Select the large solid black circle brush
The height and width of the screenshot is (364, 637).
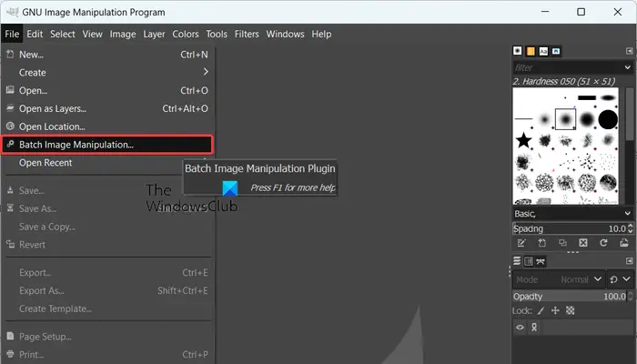[x=608, y=119]
